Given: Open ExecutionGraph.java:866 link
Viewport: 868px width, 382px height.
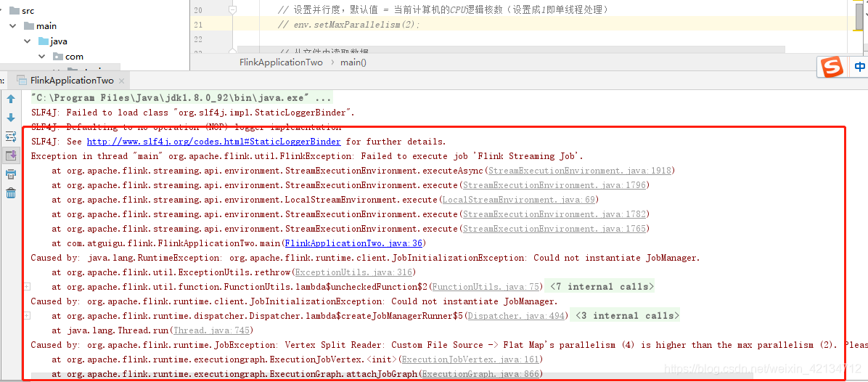Looking at the screenshot, I should 480,374.
